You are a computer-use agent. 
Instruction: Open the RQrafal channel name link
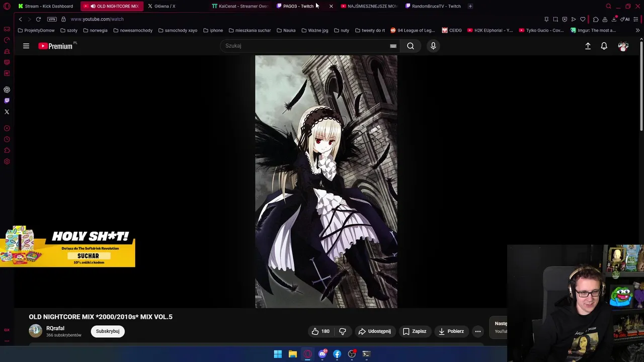[55, 328]
